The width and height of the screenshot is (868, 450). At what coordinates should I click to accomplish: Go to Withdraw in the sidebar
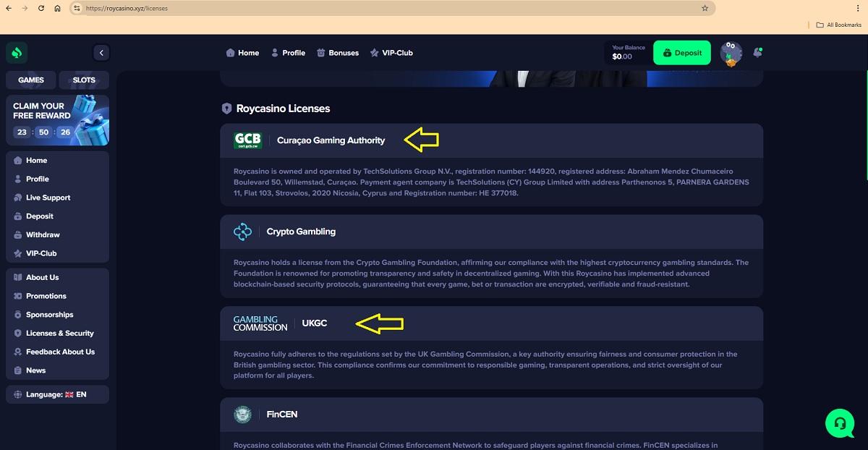point(43,234)
